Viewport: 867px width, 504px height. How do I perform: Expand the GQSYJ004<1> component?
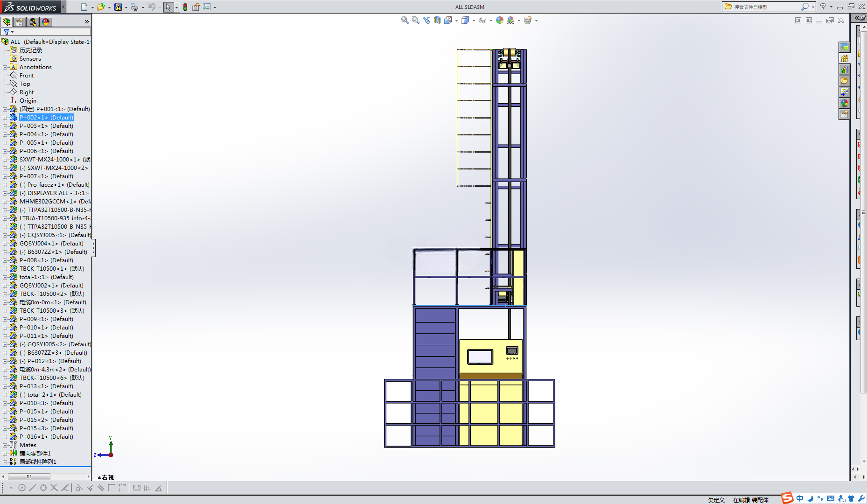tap(5, 244)
